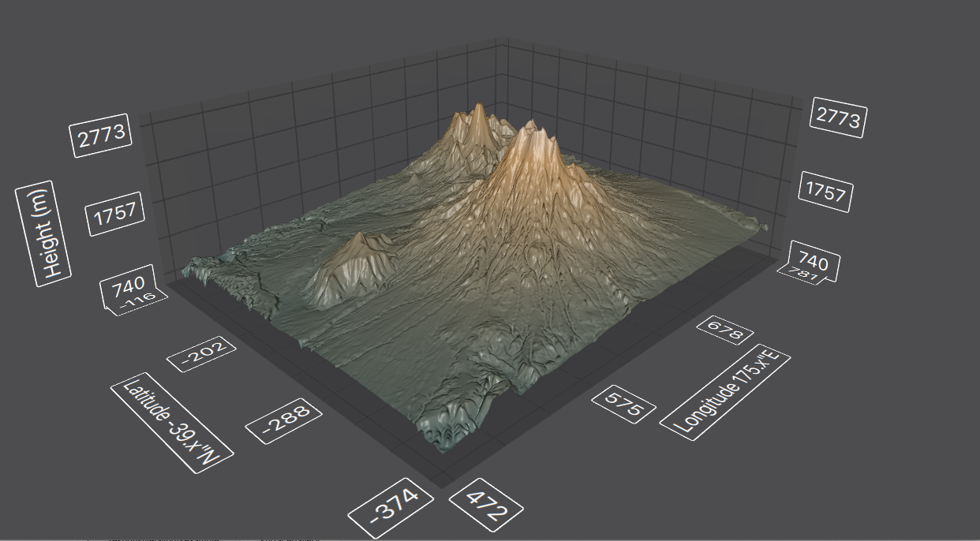
Task: Select the right 1757 height tick label
Action: 827,192
